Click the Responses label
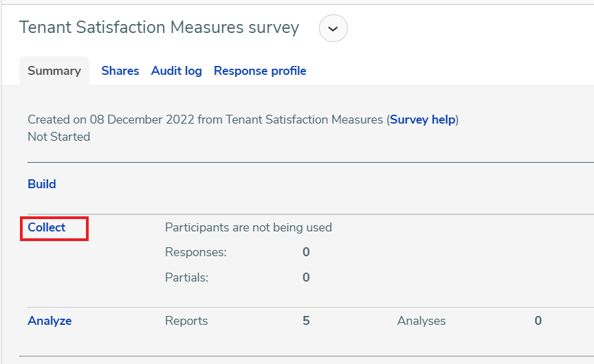The image size is (594, 364). point(196,252)
